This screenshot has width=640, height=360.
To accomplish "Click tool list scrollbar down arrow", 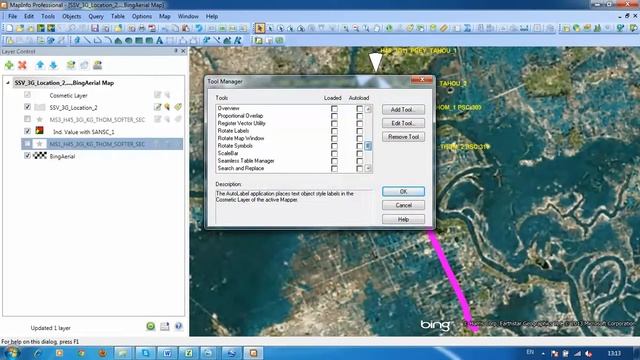I will [368, 168].
